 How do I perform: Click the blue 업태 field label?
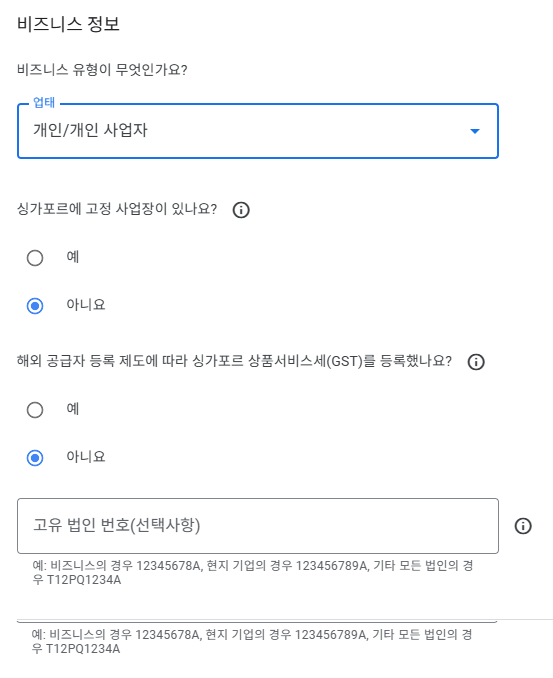pos(44,102)
